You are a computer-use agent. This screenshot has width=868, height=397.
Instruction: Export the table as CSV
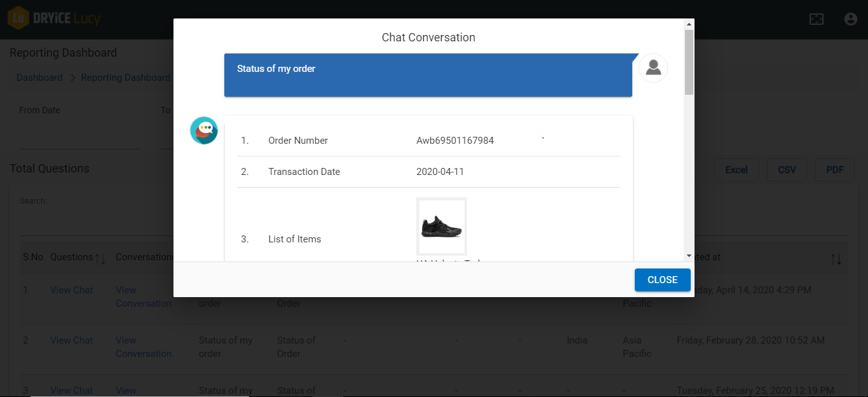coord(787,170)
